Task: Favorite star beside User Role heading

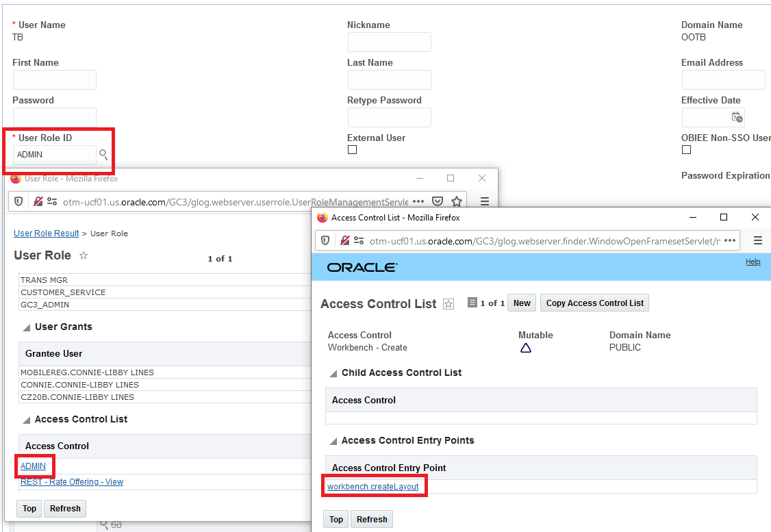Action: point(84,255)
